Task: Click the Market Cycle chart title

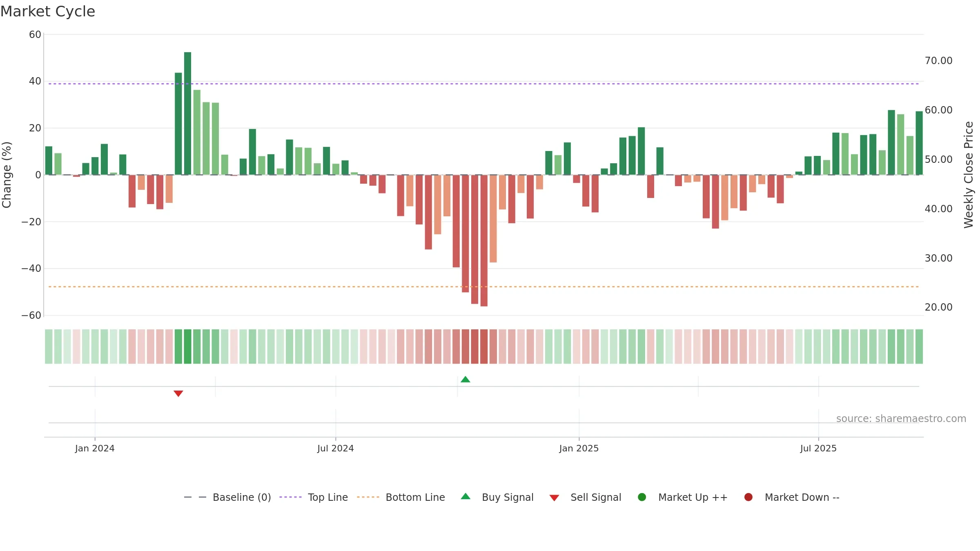Action: [x=48, y=11]
